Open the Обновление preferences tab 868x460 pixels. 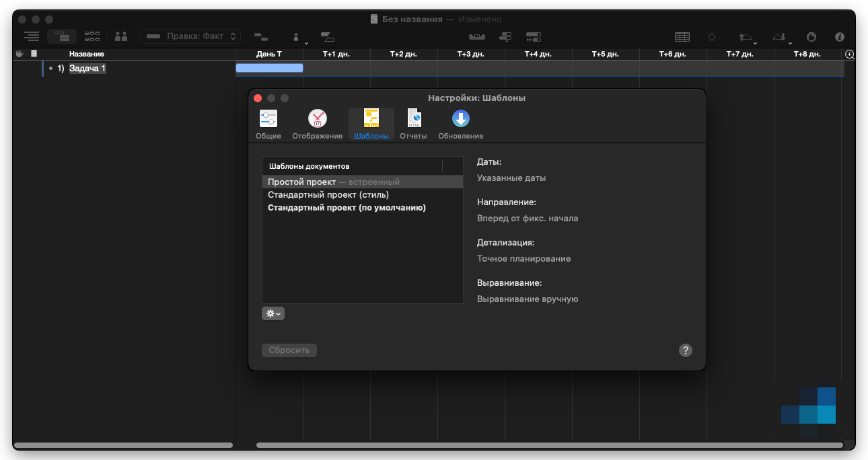coord(460,125)
